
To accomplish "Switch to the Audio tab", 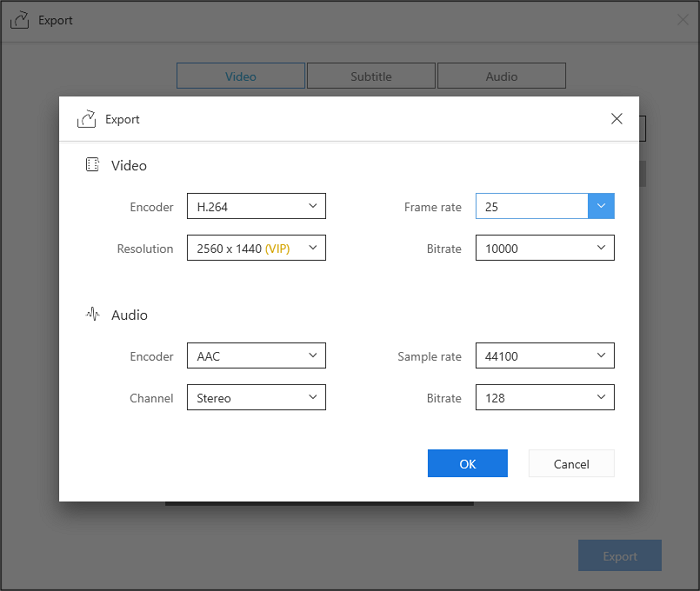I will pos(501,76).
